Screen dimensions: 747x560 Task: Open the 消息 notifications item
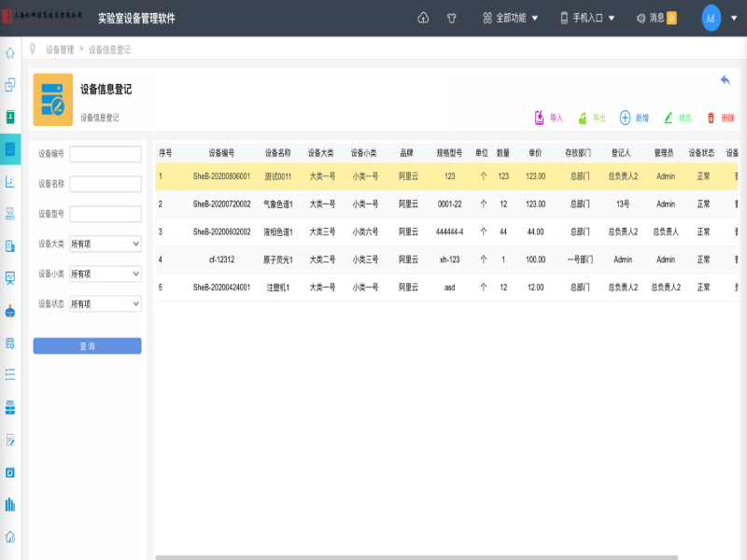pyautogui.click(x=655, y=18)
